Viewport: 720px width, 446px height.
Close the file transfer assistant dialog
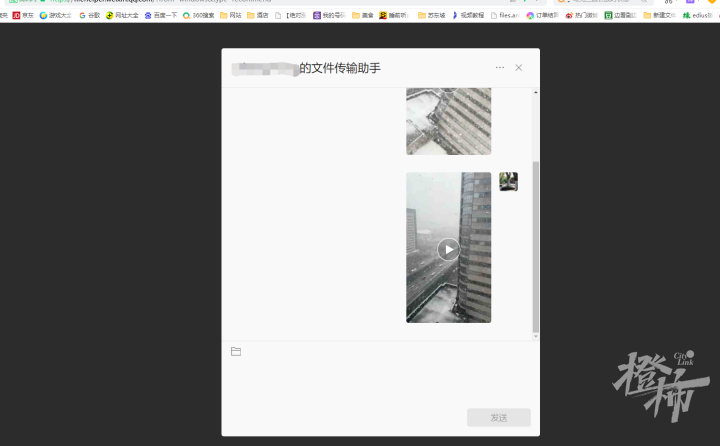pos(518,67)
